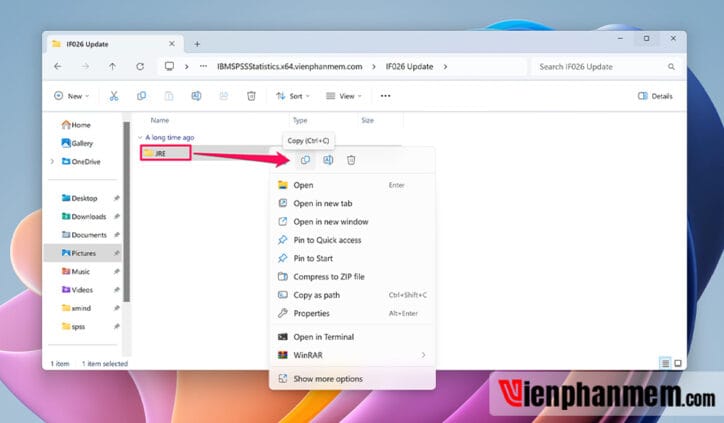This screenshot has width=724, height=423.
Task: Choose Open in Terminal
Action: (352, 337)
